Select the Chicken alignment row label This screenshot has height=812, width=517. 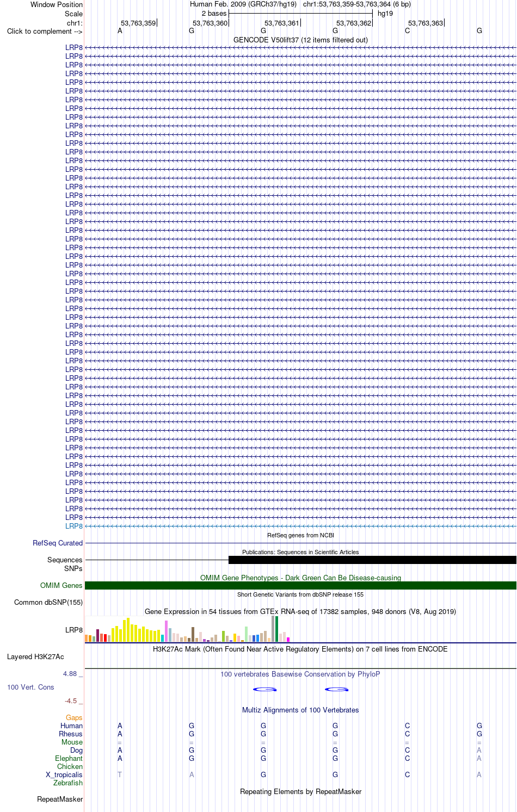tap(70, 766)
